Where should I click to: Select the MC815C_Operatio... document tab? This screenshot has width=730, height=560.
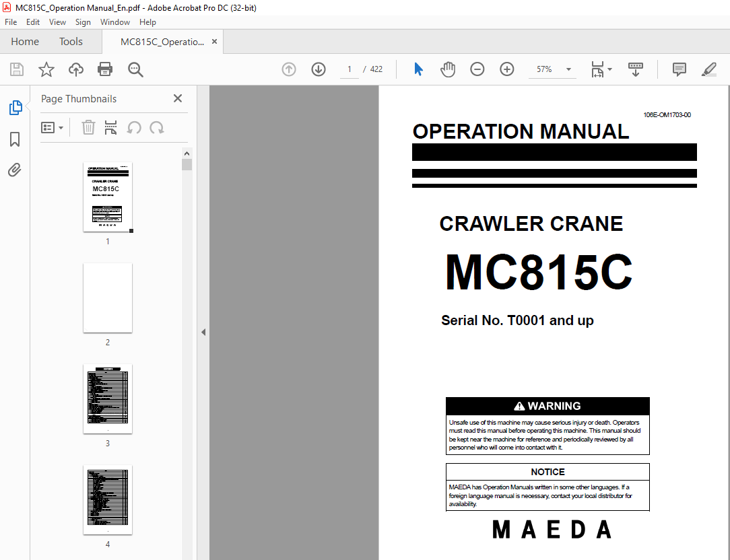(x=162, y=42)
